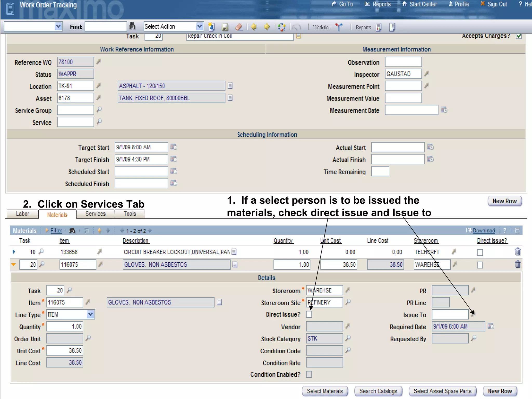Switch to the Labor tab
The height and width of the screenshot is (399, 532).
click(x=23, y=214)
